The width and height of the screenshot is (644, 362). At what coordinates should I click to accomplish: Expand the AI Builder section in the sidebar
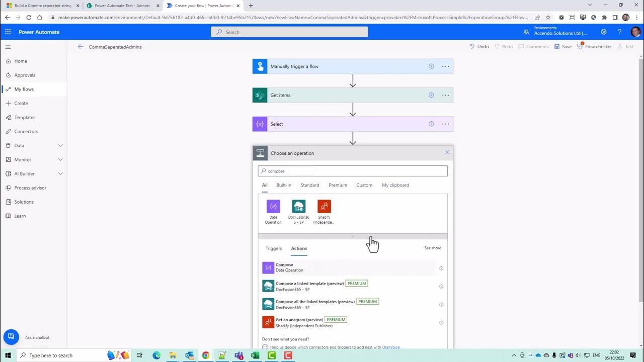point(60,173)
